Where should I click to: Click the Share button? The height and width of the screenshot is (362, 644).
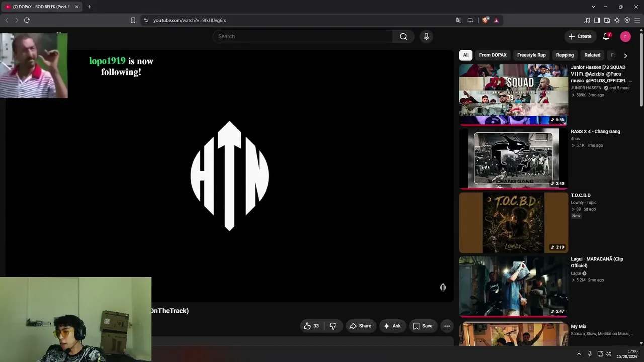[x=360, y=326]
